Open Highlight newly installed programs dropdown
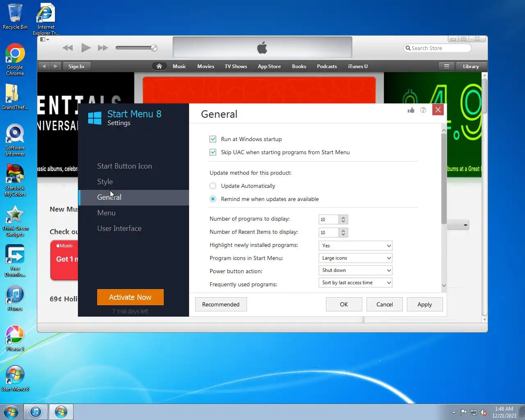Viewport: 525px width, 420px height. point(356,246)
